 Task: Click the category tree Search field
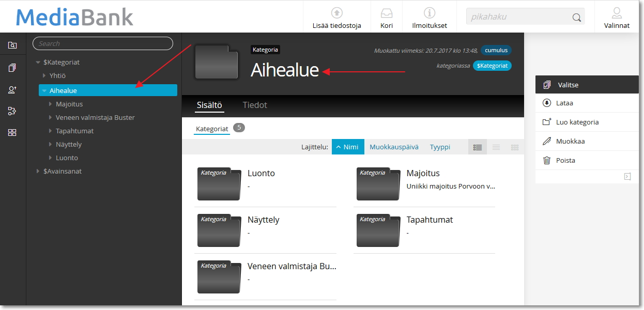pos(102,44)
